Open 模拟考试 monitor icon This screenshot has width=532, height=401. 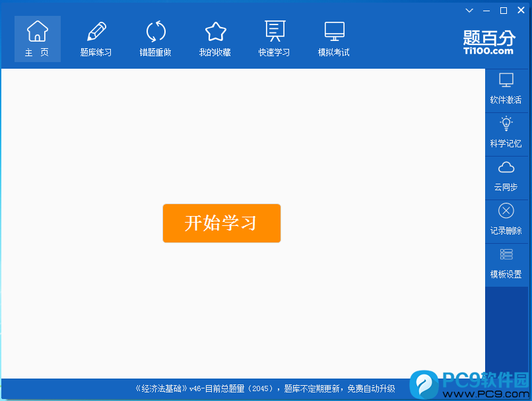click(334, 32)
